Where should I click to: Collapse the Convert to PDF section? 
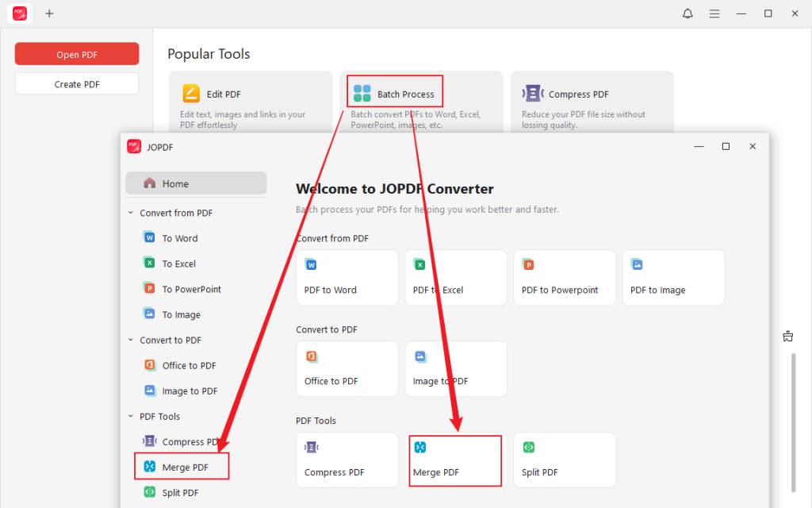(x=130, y=340)
